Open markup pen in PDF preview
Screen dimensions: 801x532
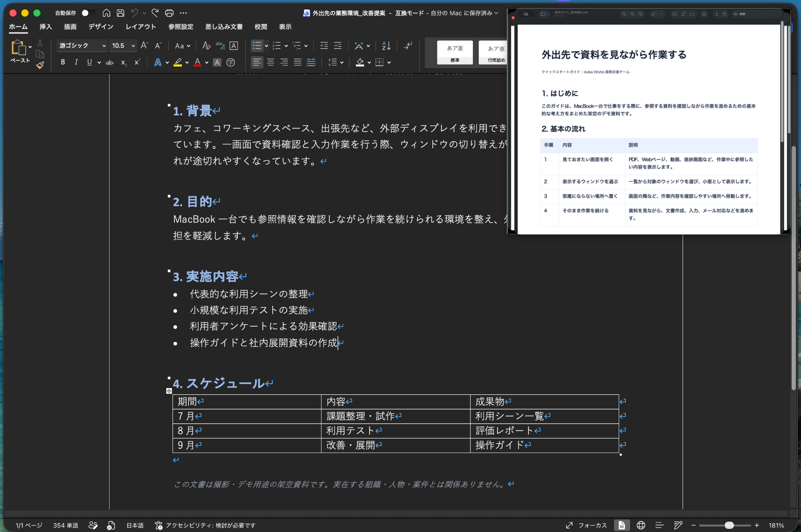(653, 14)
